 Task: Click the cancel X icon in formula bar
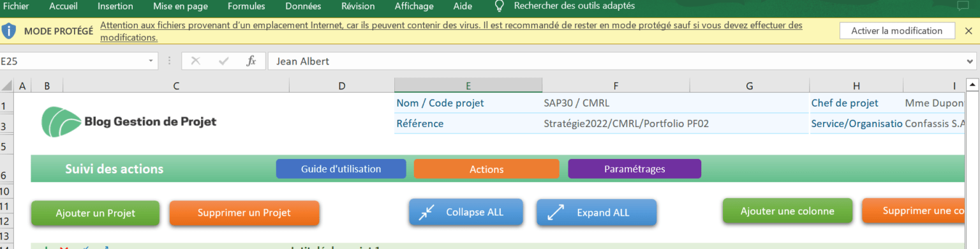pos(195,61)
